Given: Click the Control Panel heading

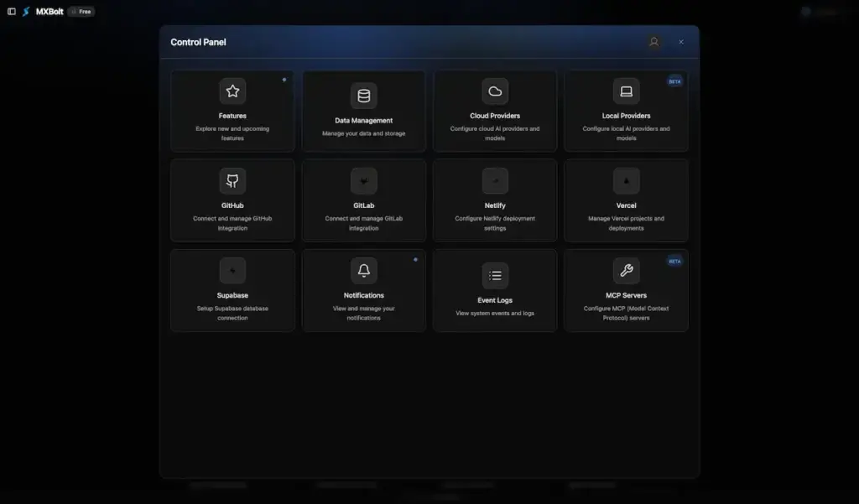Looking at the screenshot, I should [x=198, y=42].
